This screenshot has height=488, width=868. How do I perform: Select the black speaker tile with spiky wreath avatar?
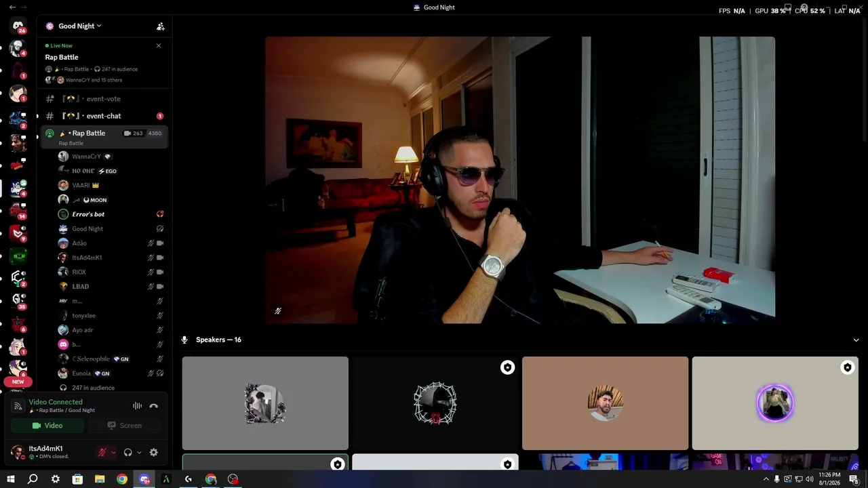pyautogui.click(x=435, y=403)
